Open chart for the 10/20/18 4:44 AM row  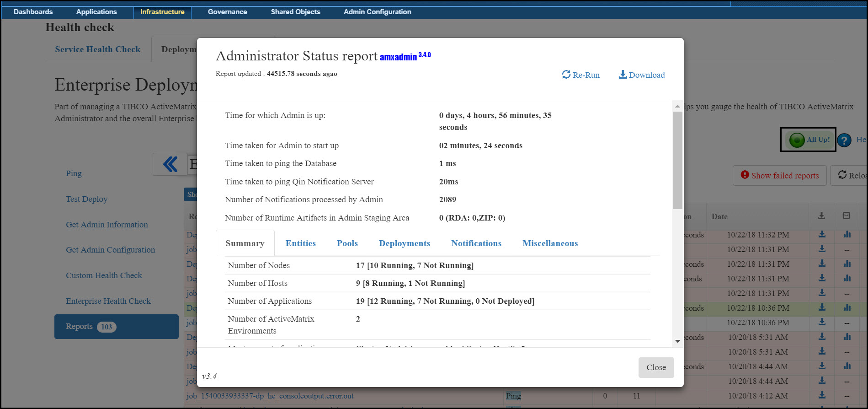[847, 366]
